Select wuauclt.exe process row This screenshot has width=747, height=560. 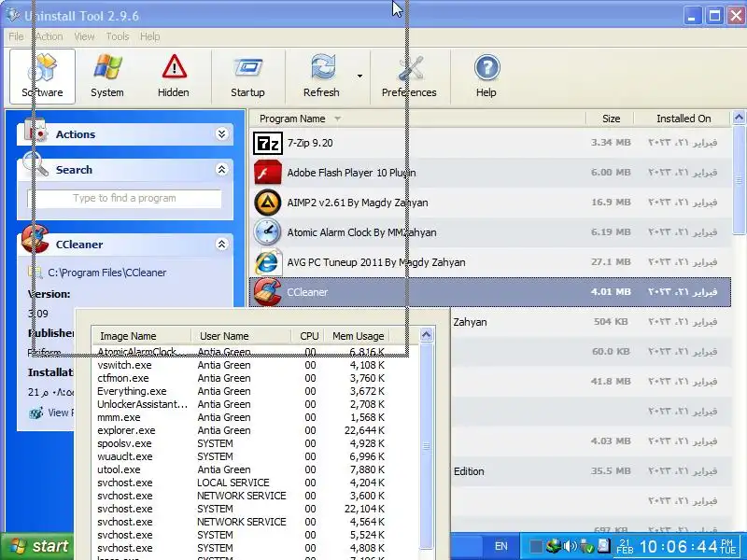click(241, 456)
